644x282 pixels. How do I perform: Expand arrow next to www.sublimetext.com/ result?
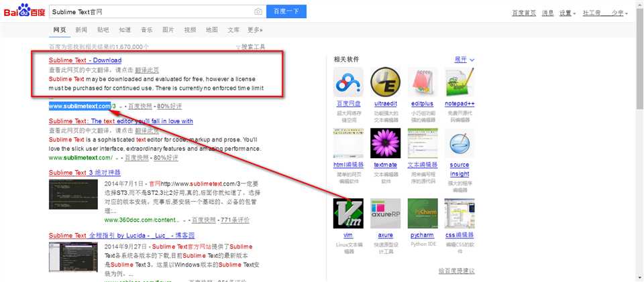(117, 158)
